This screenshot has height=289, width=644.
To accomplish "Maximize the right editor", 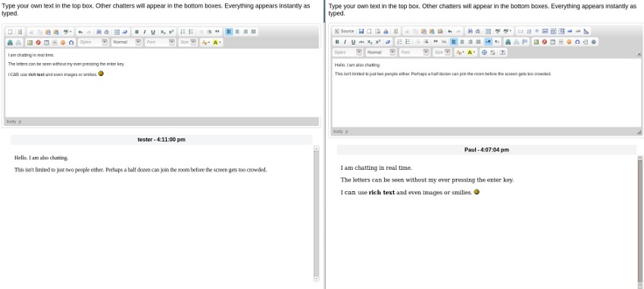I will [484, 52].
